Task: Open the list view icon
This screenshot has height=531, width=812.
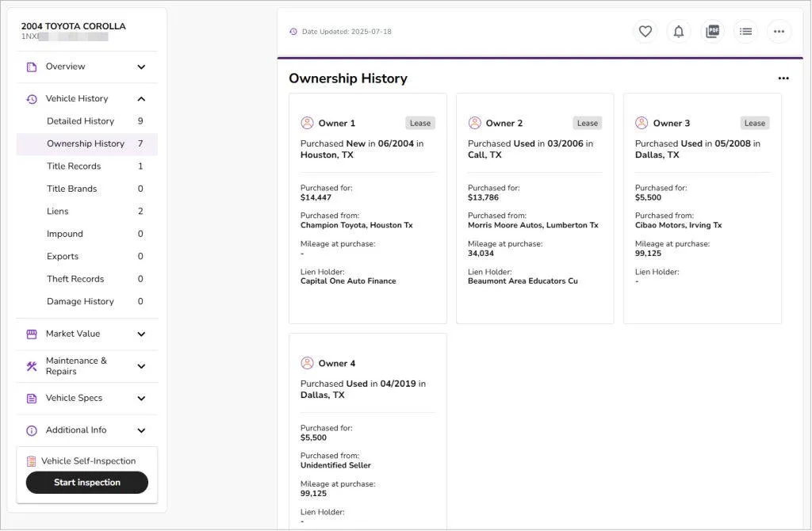Action: [x=745, y=32]
